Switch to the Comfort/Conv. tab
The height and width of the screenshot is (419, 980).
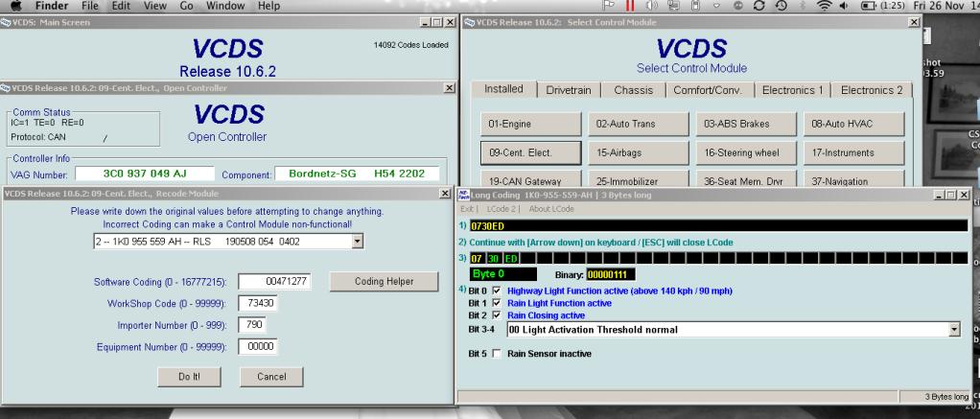708,90
